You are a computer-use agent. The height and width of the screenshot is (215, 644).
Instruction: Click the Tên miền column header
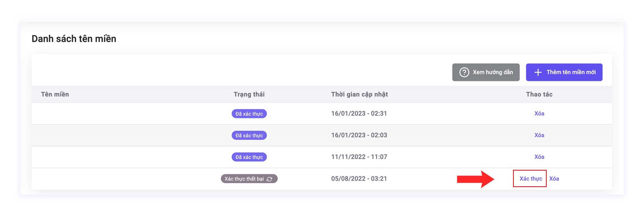click(55, 94)
